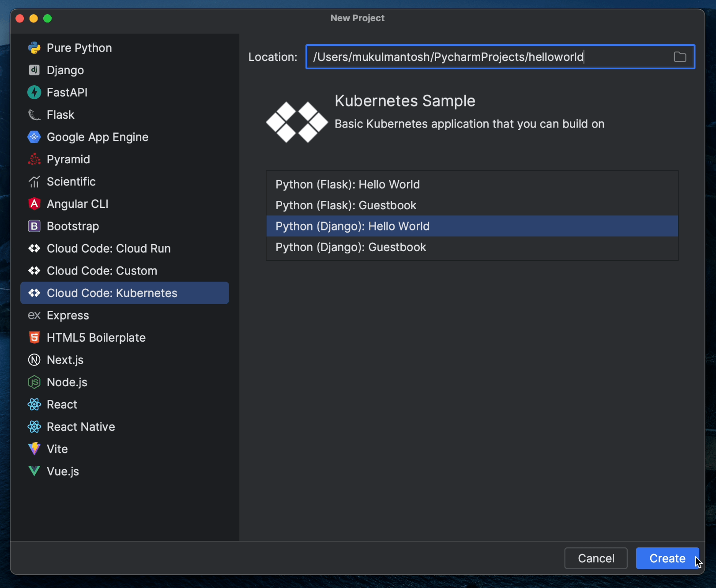The height and width of the screenshot is (588, 716).
Task: Click the Cancel button
Action: 595,558
